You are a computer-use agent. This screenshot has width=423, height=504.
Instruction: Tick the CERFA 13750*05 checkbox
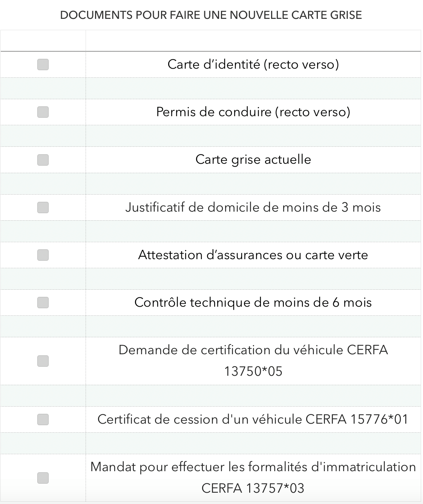click(43, 361)
